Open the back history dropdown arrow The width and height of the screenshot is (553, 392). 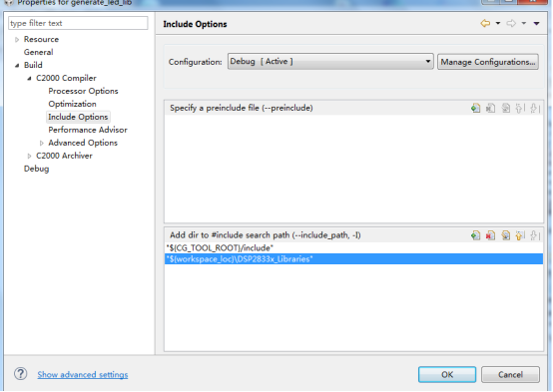tap(498, 23)
